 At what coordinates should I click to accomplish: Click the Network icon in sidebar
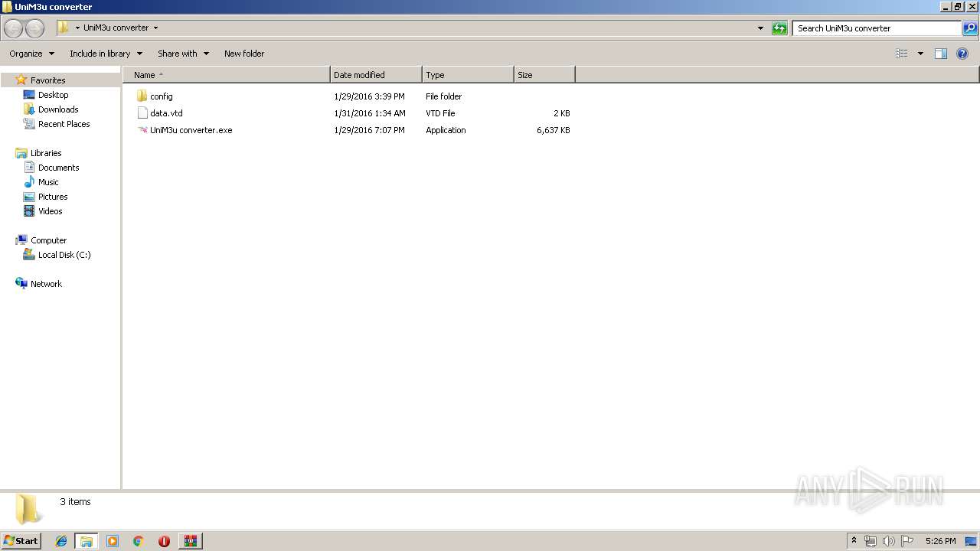click(21, 284)
